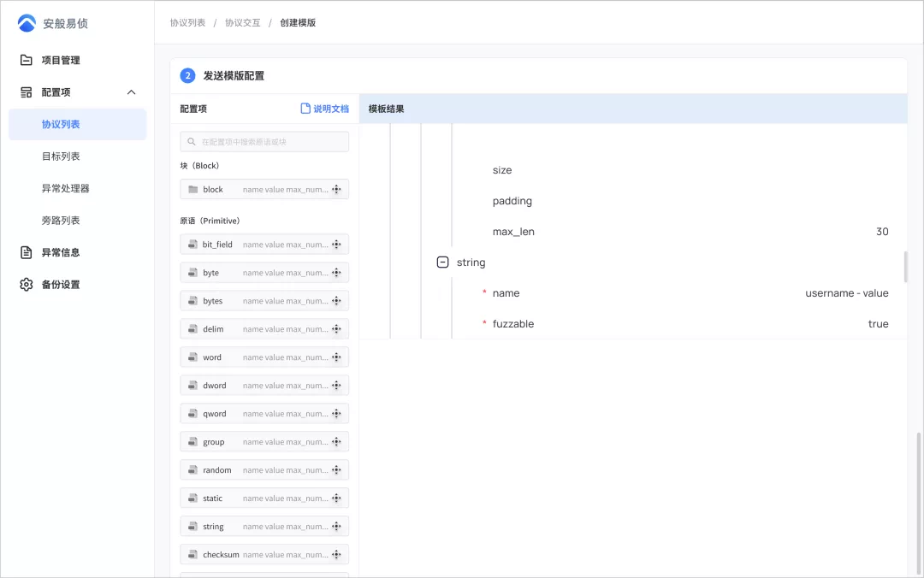This screenshot has width=924, height=578.
Task: Select 目标列表 in the sidebar
Action: (x=61, y=156)
